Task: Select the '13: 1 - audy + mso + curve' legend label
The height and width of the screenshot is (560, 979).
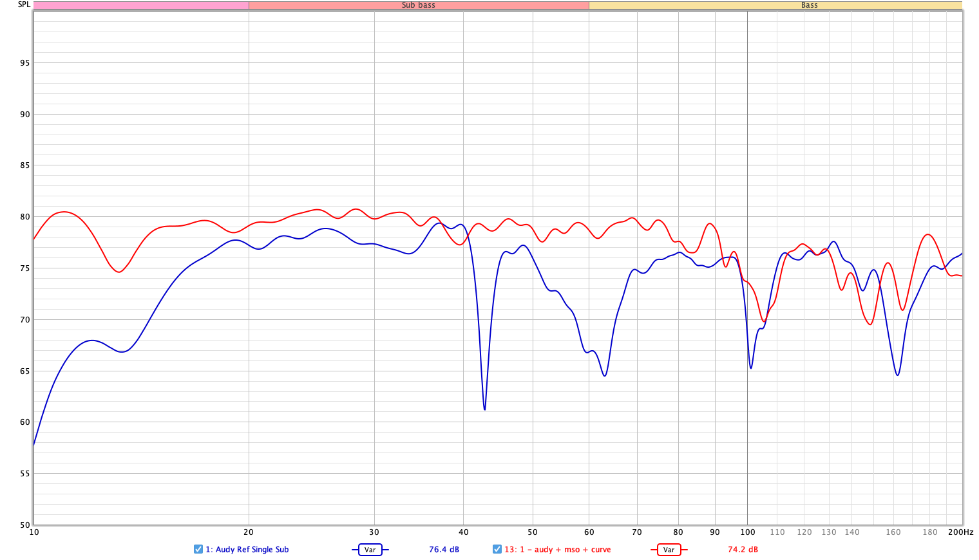Action: click(558, 550)
